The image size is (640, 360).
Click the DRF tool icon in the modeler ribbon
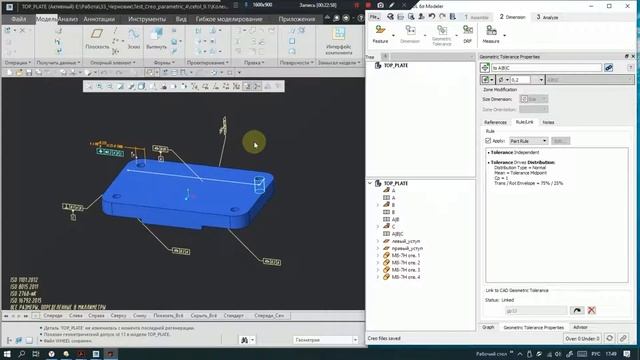point(468,30)
